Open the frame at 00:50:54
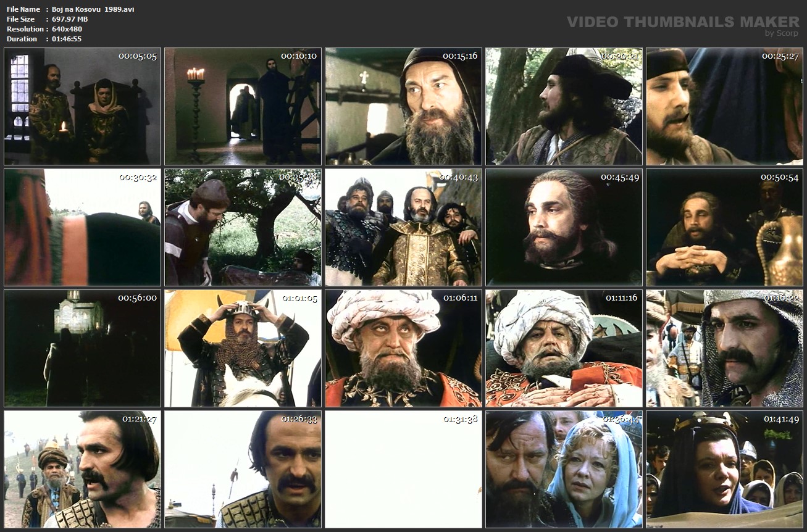The height and width of the screenshot is (532, 807). coord(724,227)
